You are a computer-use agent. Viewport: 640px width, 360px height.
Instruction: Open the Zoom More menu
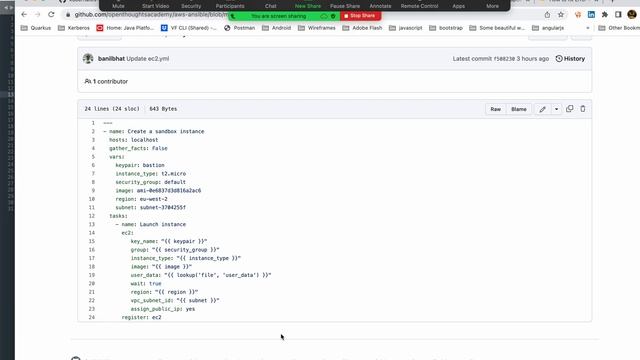pos(492,5)
